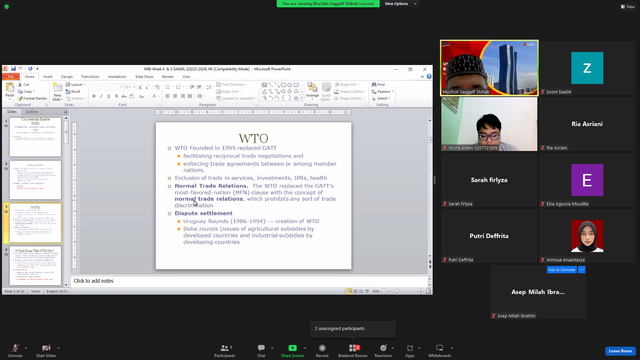Switch to Slide Sorter view in status bar
Image resolution: width=640 pixels, height=360 pixels.
tap(355, 291)
